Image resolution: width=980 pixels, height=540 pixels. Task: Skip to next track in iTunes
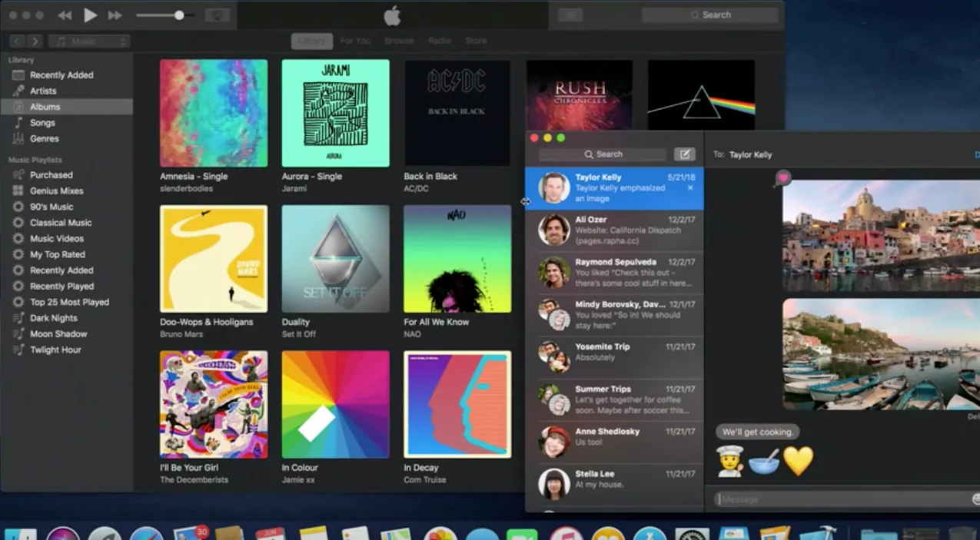pyautogui.click(x=115, y=15)
